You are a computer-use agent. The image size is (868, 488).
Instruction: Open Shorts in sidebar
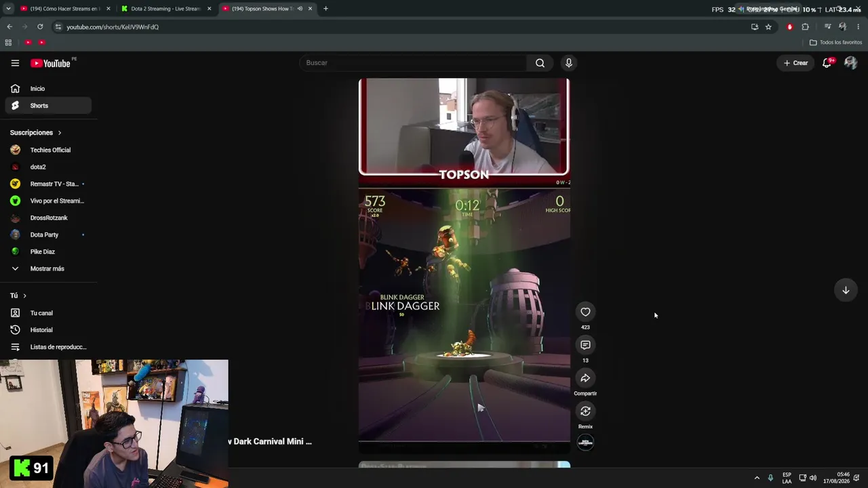48,106
